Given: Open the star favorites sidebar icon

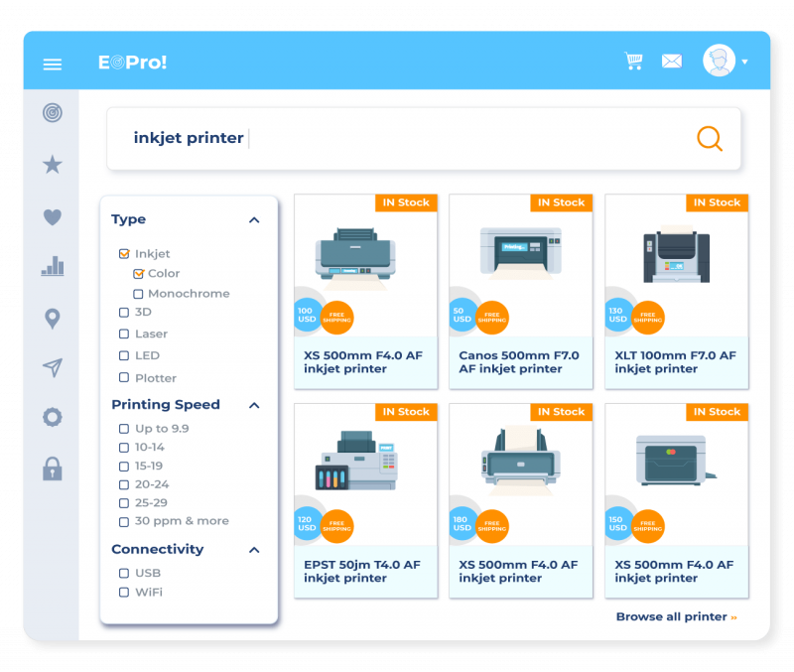Looking at the screenshot, I should [53, 165].
